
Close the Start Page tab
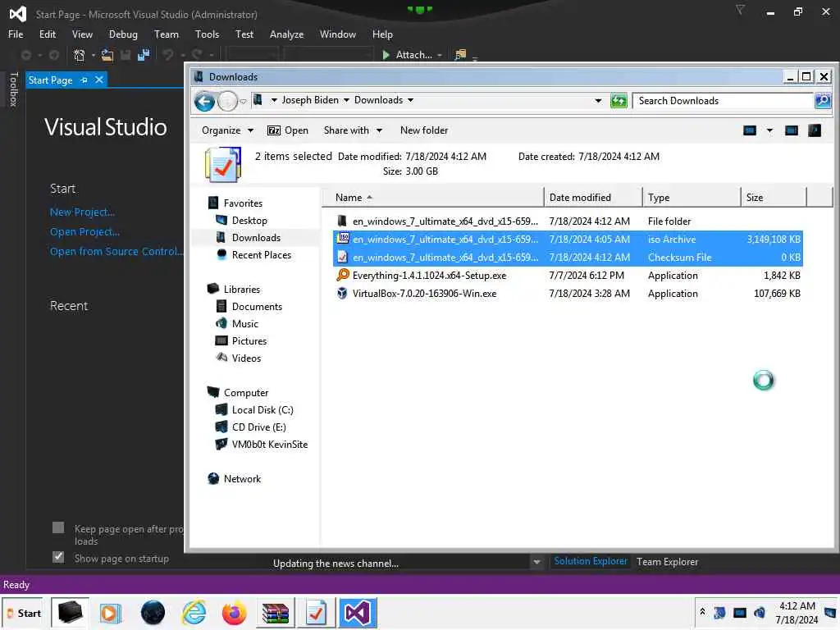pyautogui.click(x=99, y=80)
